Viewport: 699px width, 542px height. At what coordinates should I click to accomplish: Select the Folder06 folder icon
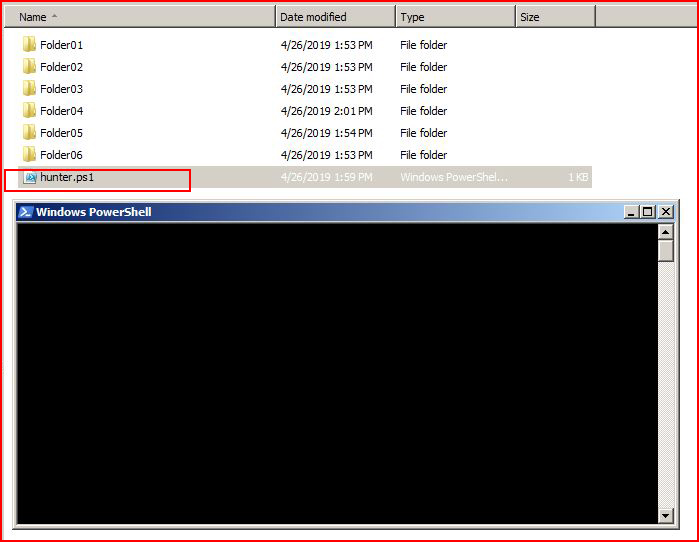pos(29,155)
